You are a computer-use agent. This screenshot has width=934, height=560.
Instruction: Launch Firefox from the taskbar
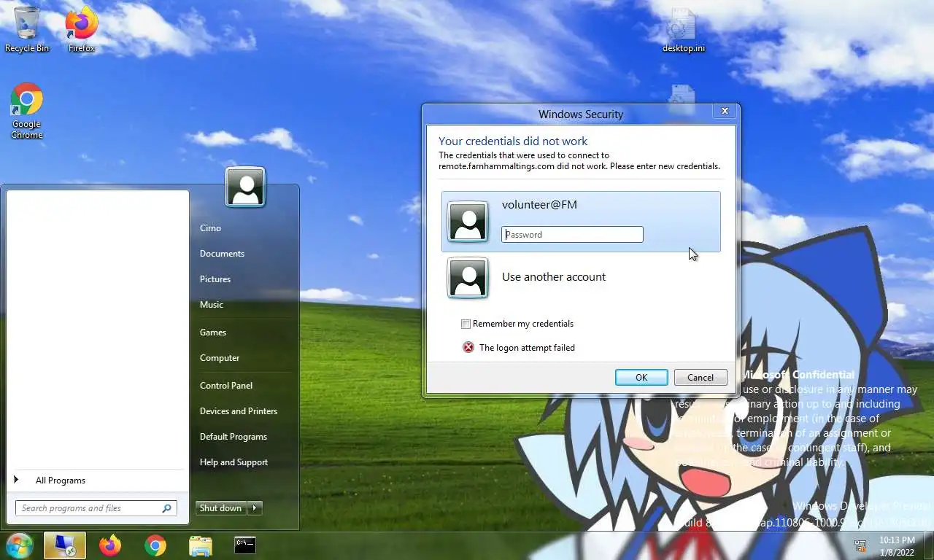pos(110,545)
